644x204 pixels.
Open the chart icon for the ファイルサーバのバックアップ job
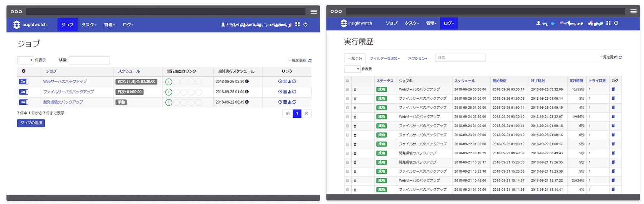coord(289,92)
